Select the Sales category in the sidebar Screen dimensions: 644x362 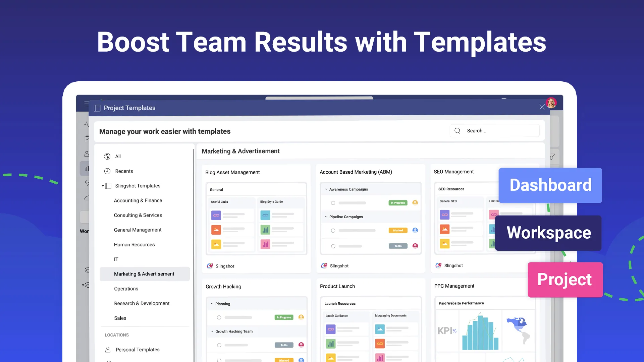pos(120,318)
